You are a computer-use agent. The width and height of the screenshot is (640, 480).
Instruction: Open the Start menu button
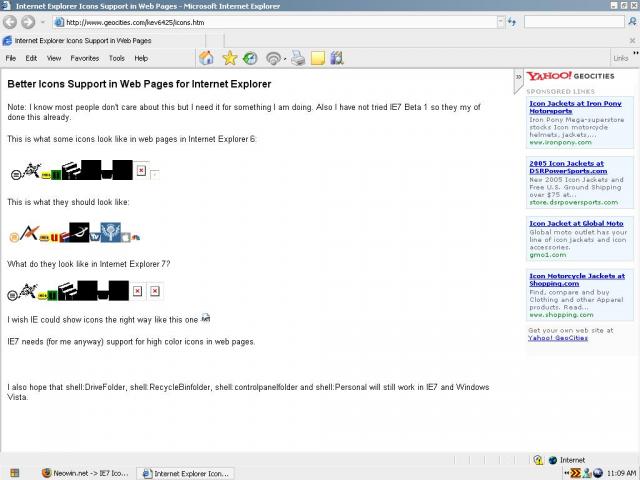click(15, 473)
